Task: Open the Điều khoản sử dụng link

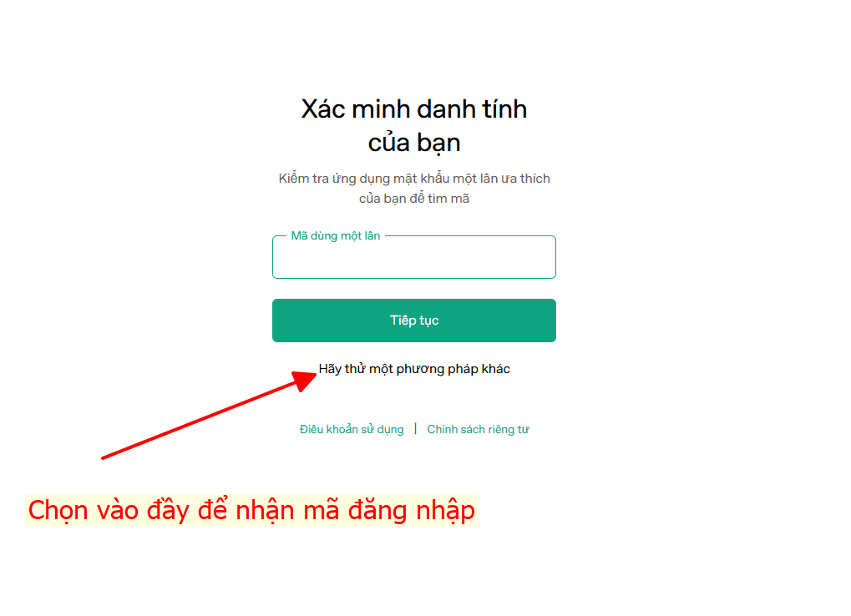Action: [352, 430]
